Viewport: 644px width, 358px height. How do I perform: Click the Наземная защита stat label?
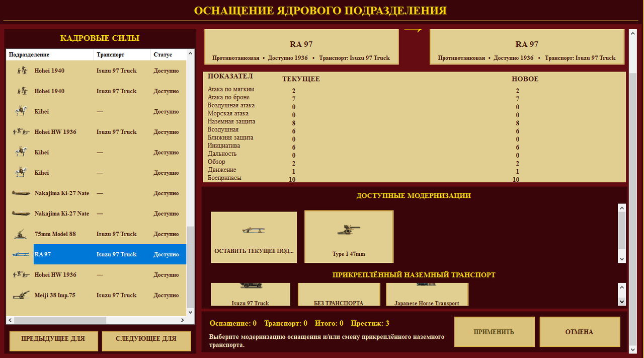click(x=231, y=121)
